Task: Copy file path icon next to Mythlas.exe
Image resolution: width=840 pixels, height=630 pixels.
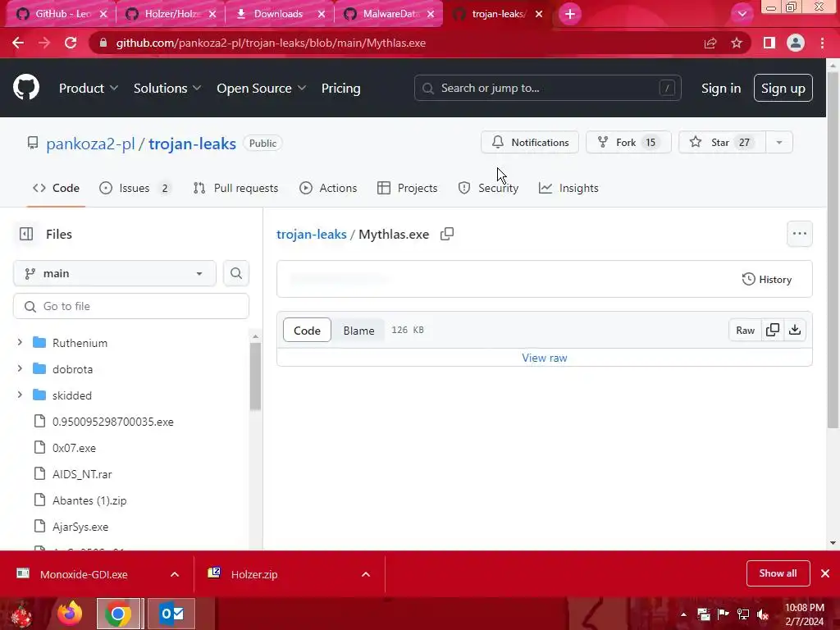Action: click(x=447, y=234)
